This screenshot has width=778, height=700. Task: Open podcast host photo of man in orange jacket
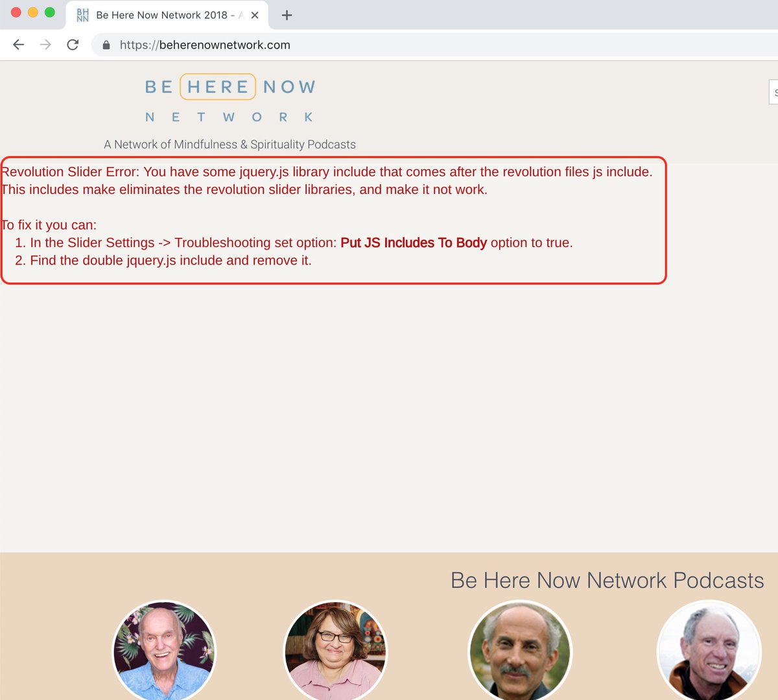709,651
